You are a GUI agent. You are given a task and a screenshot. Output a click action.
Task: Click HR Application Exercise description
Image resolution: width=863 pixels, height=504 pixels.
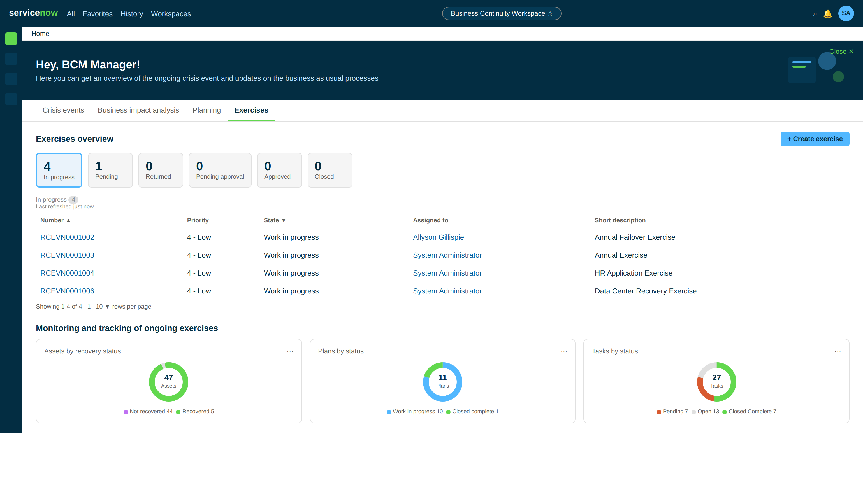click(633, 273)
